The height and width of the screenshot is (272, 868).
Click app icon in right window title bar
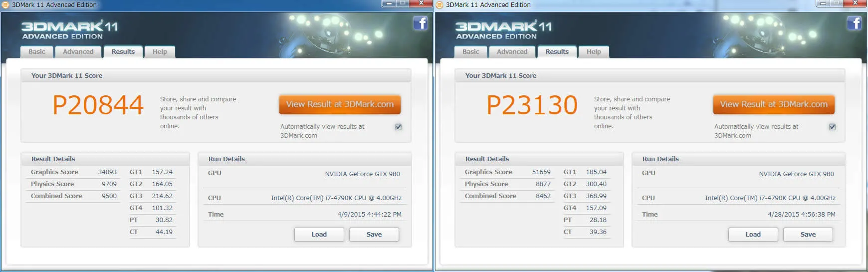[x=439, y=4]
